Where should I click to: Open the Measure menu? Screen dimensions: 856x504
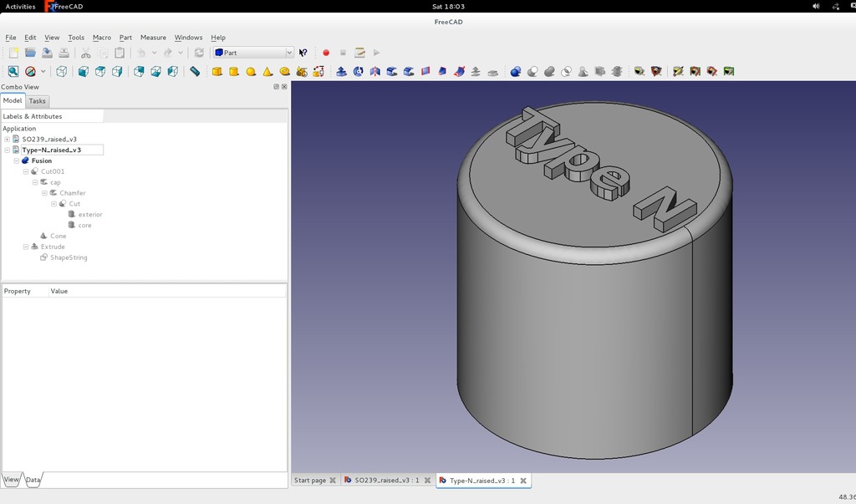tap(153, 38)
